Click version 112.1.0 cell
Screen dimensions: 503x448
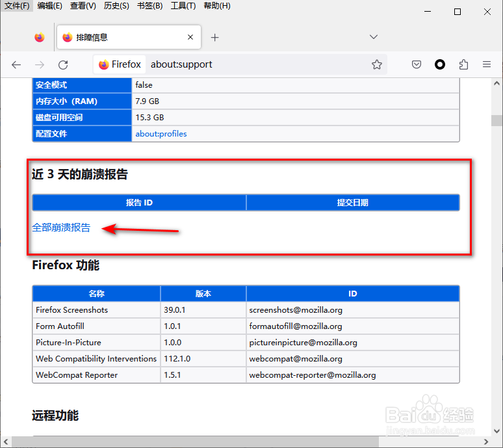(203, 359)
